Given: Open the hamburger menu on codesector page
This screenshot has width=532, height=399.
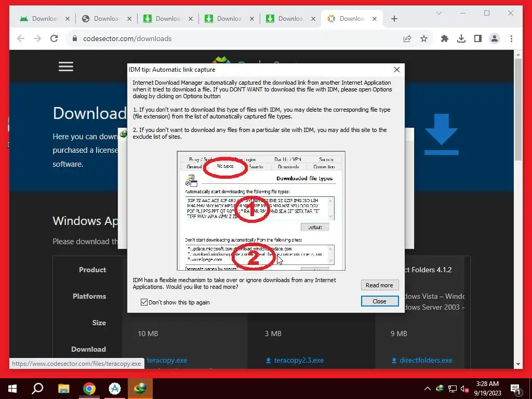Looking at the screenshot, I should (x=66, y=66).
